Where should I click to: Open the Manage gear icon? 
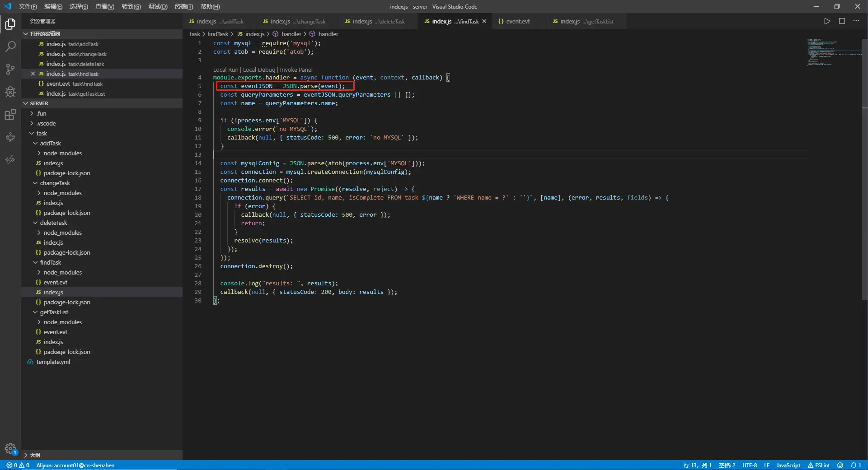click(10, 448)
